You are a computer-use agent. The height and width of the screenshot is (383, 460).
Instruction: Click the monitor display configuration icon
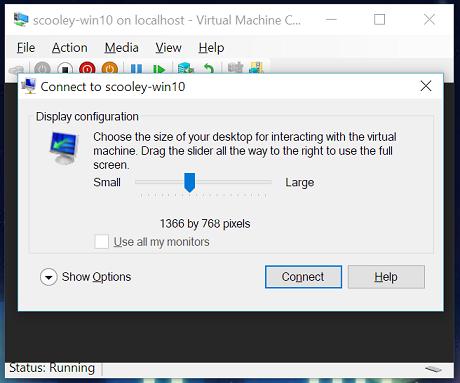point(63,148)
